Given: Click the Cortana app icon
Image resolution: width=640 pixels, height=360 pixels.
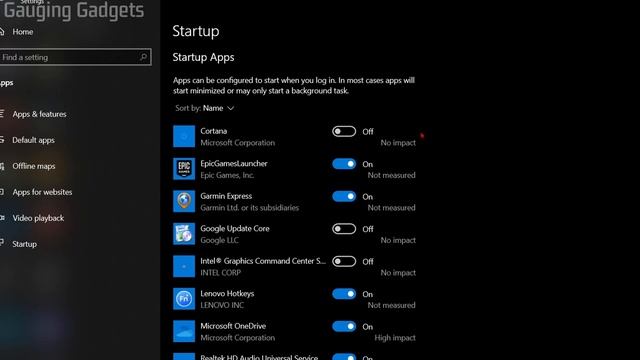Looking at the screenshot, I should tap(184, 136).
